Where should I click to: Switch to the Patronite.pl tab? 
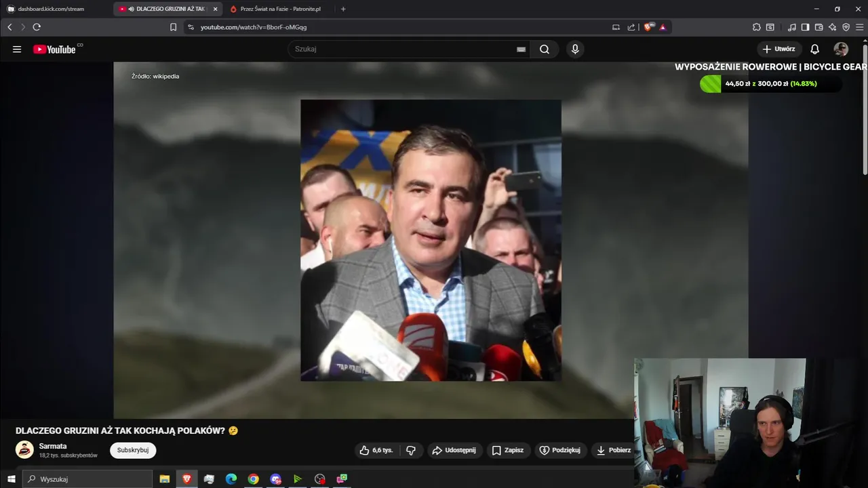pyautogui.click(x=279, y=9)
